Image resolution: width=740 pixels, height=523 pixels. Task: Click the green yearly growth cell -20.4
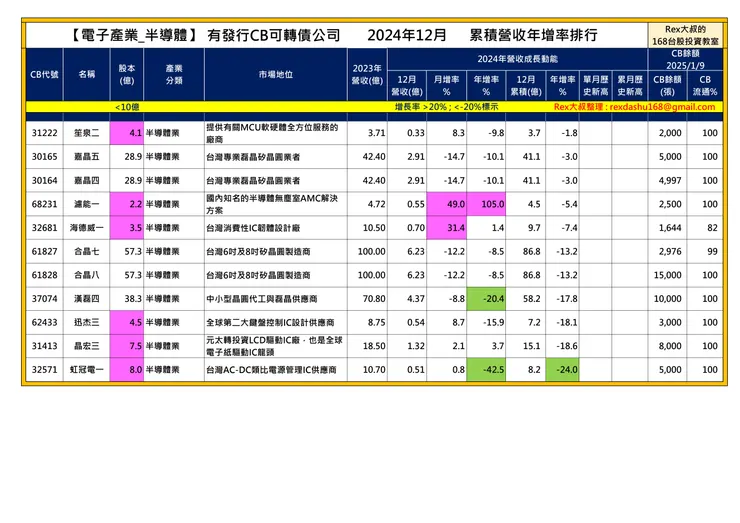tap(486, 299)
